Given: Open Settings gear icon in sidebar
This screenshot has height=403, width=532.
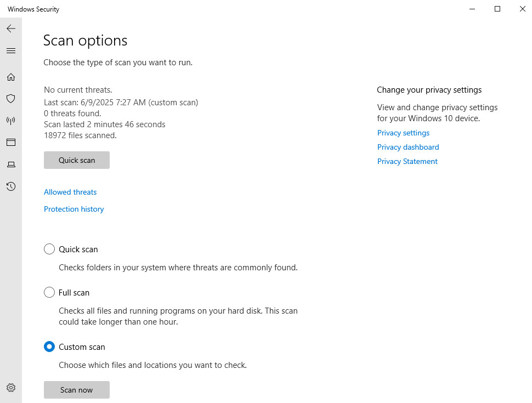Looking at the screenshot, I should click(11, 388).
